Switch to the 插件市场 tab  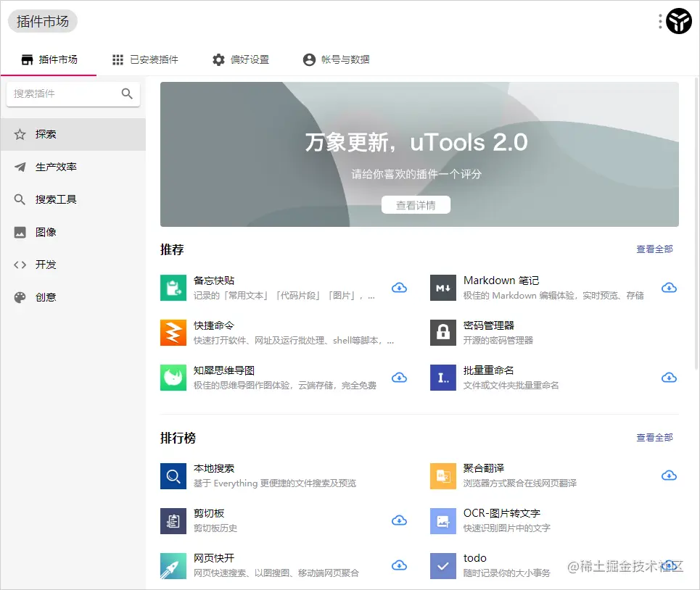pos(49,59)
